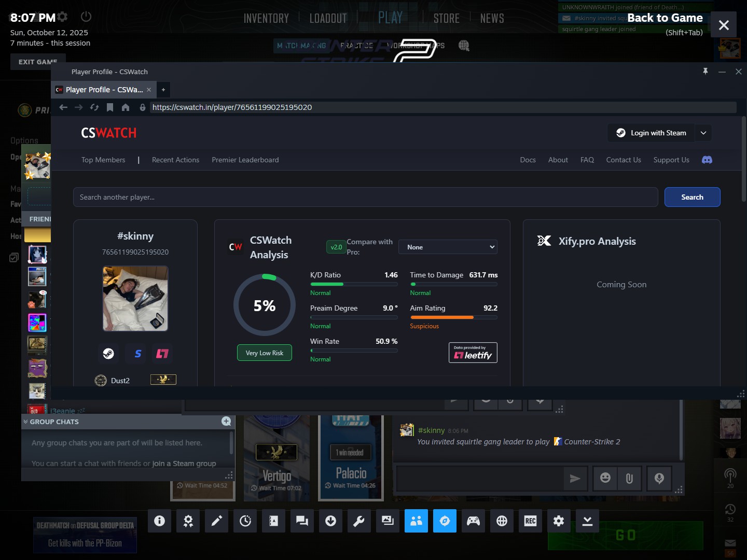Open the REC game recording tool
The image size is (747, 560).
(x=530, y=521)
